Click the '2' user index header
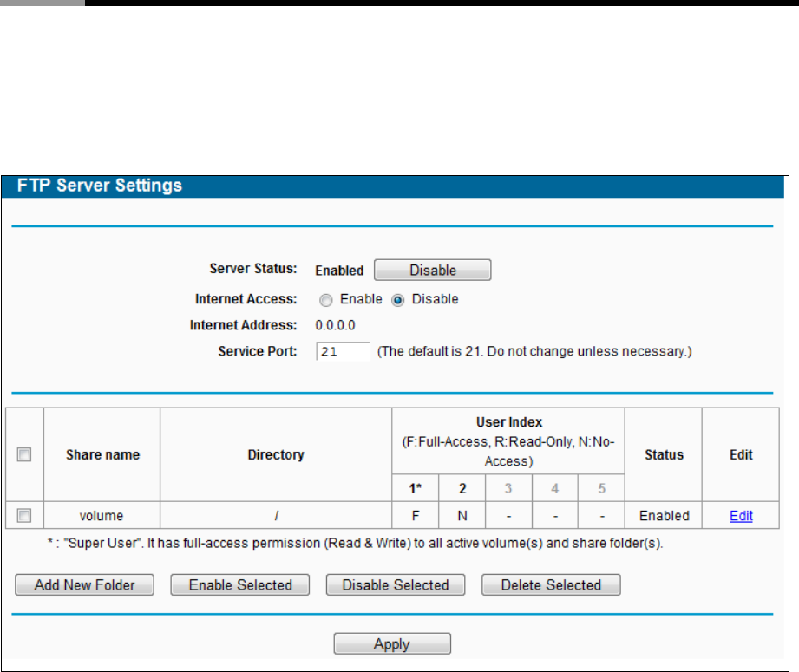Screen dimensions: 799x672 (462, 488)
